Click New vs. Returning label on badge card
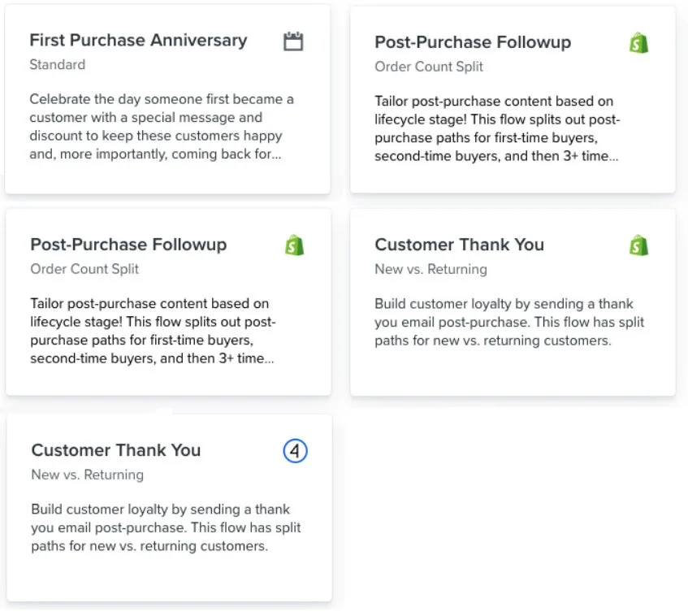Screen dimensions: 688x616 click(87, 474)
